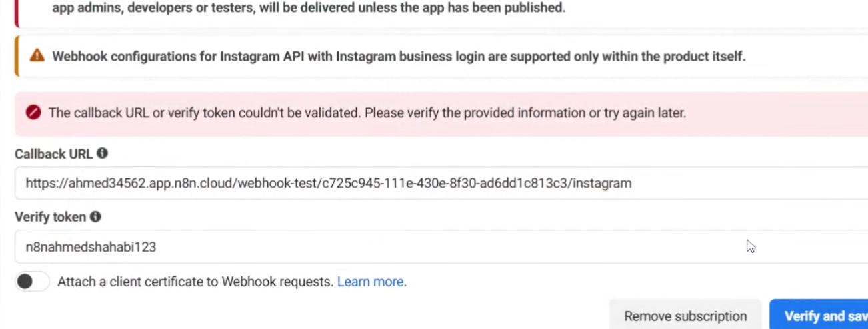The image size is (868, 329).
Task: Click the red left border of top notice
Action: (16, 10)
